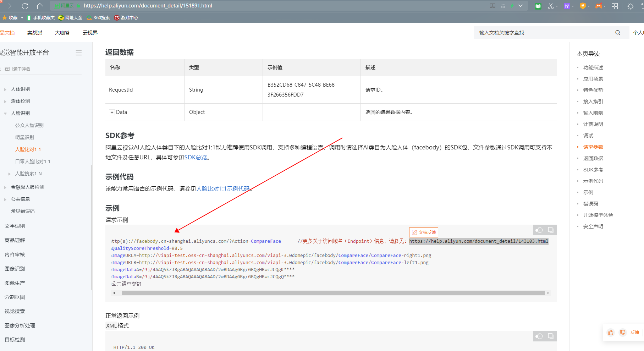Toggle browser brightness sun icon

(x=631, y=6)
